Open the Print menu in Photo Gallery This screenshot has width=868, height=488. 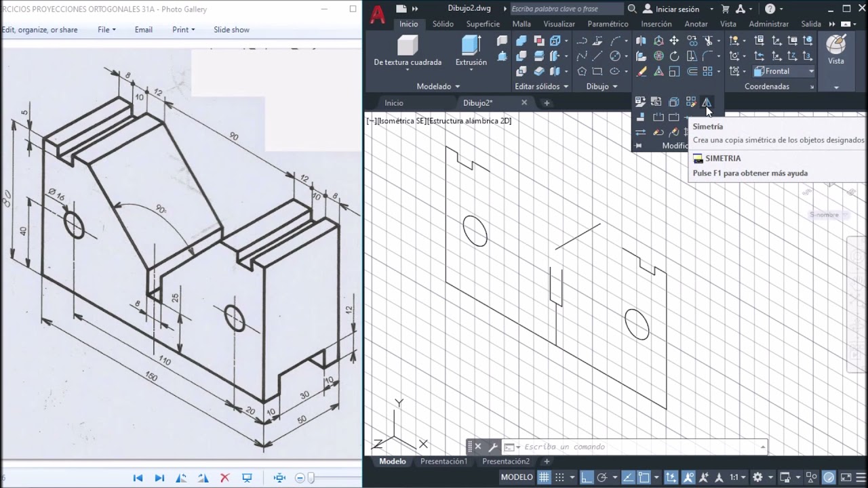click(x=183, y=30)
